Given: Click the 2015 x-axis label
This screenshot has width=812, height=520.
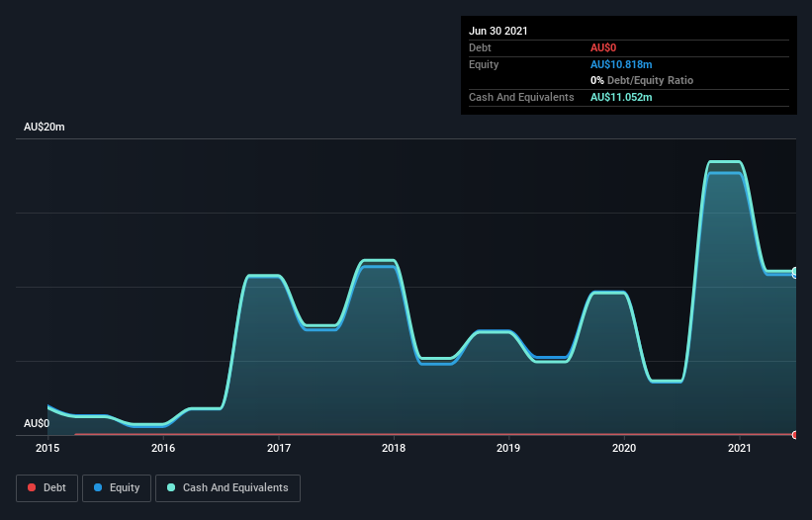Looking at the screenshot, I should (x=47, y=448).
